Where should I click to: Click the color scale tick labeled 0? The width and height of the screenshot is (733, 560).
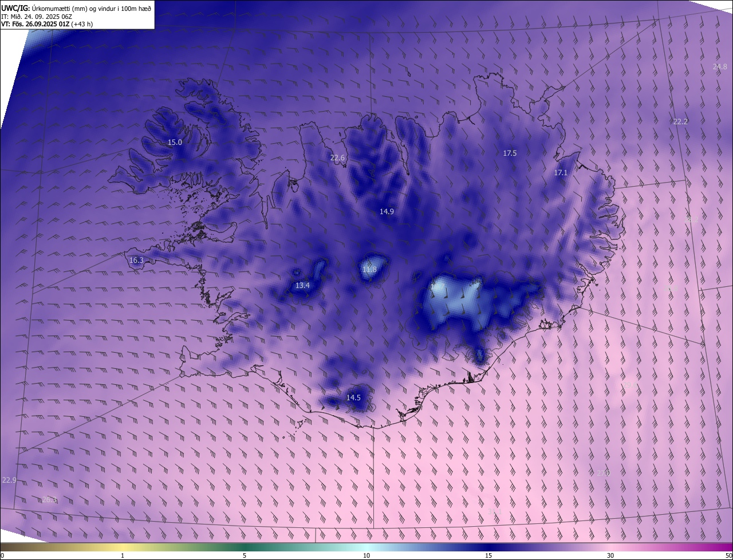[x=2, y=555]
